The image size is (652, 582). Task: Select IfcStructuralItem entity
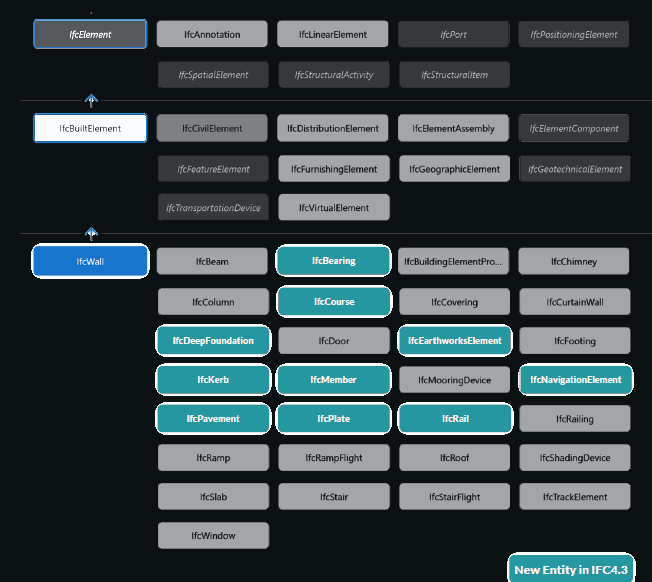454,75
